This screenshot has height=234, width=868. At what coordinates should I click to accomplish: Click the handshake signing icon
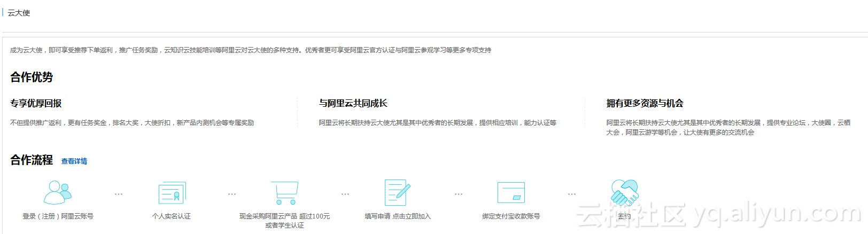click(x=624, y=193)
